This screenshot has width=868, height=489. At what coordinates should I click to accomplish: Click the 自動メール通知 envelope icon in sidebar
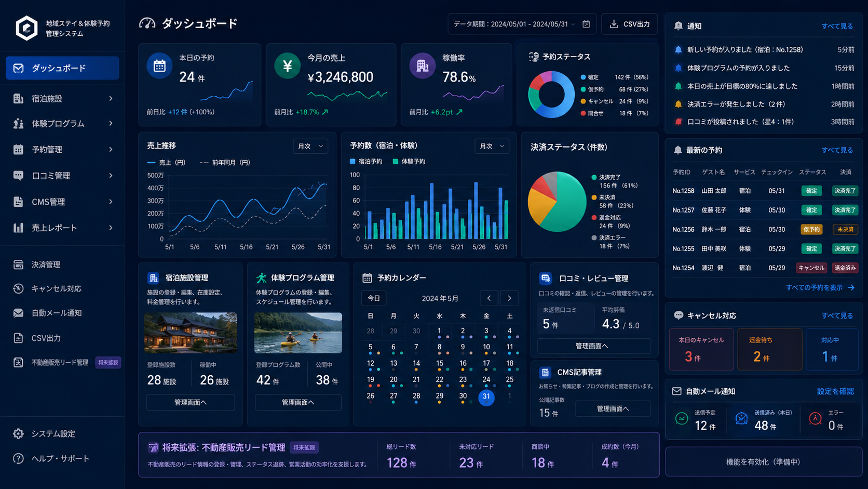[18, 313]
